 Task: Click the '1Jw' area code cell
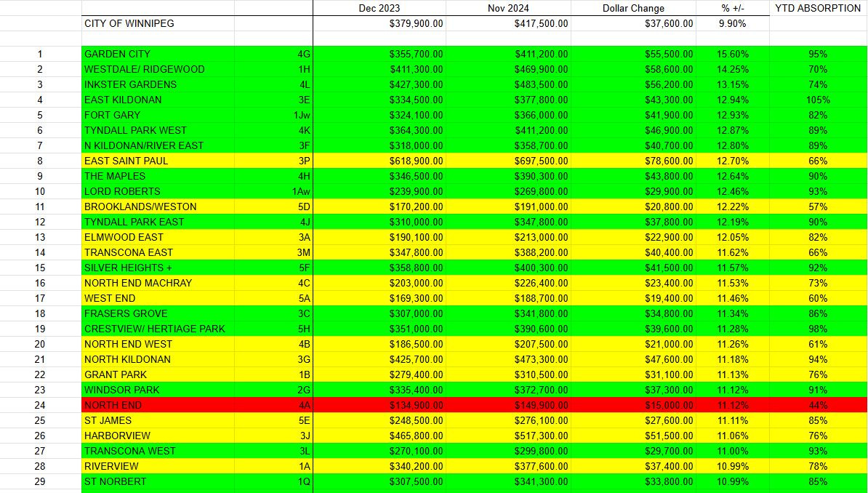pos(273,115)
